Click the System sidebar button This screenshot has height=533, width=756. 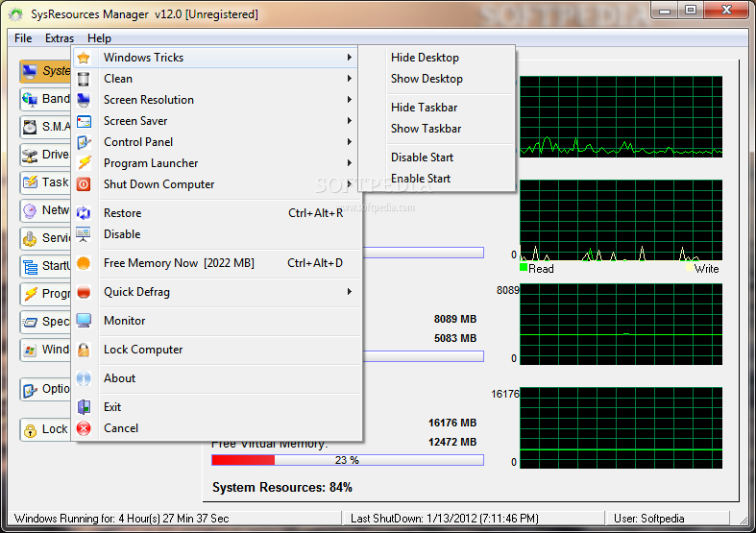click(x=46, y=71)
